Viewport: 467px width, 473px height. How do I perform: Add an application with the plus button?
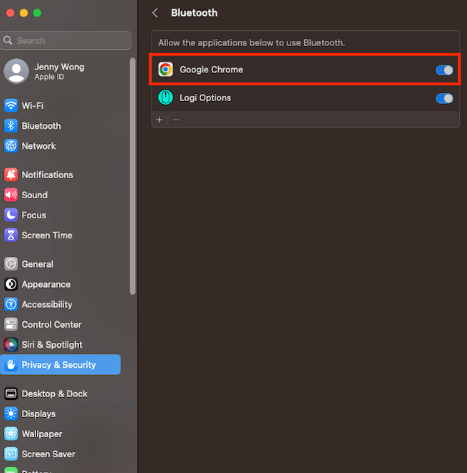tap(159, 120)
